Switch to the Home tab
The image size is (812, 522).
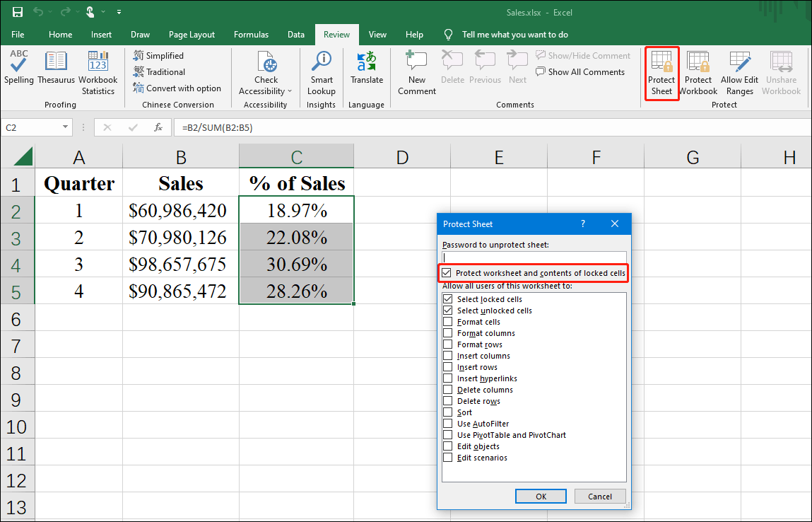pos(61,34)
